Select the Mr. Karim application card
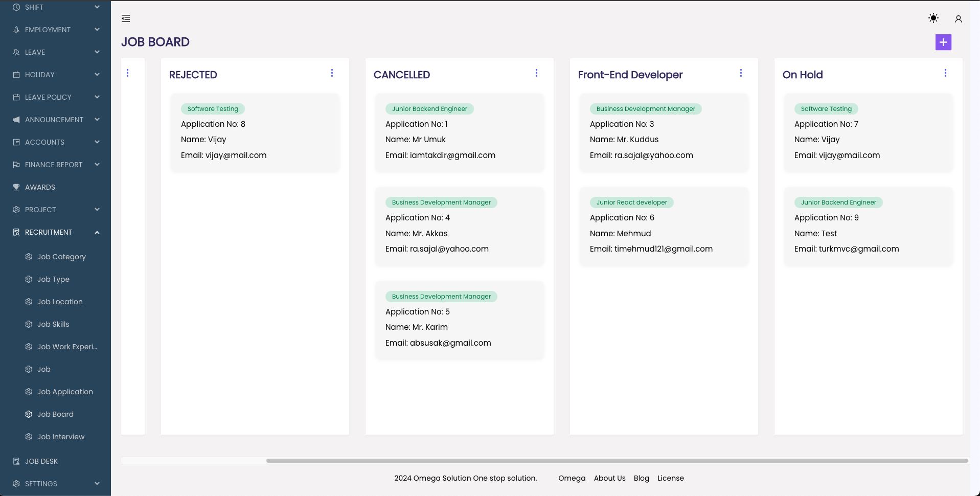Screen dimensions: 980x496 pos(459,320)
